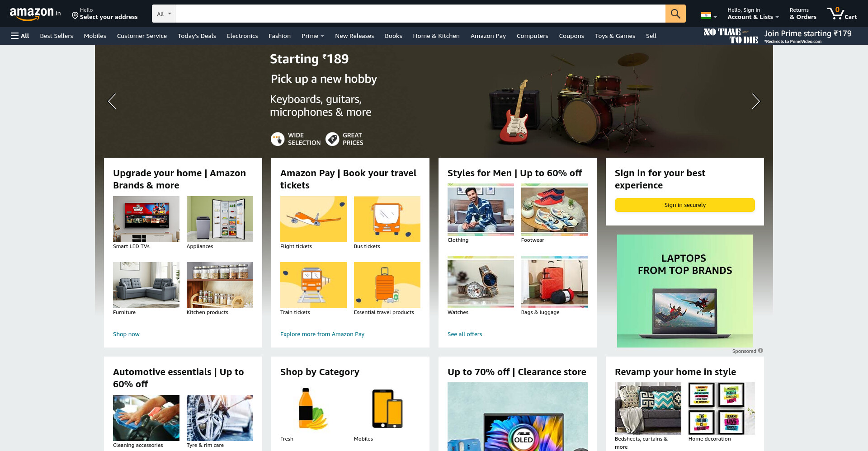Open the Clothing thumbnail

tap(481, 210)
